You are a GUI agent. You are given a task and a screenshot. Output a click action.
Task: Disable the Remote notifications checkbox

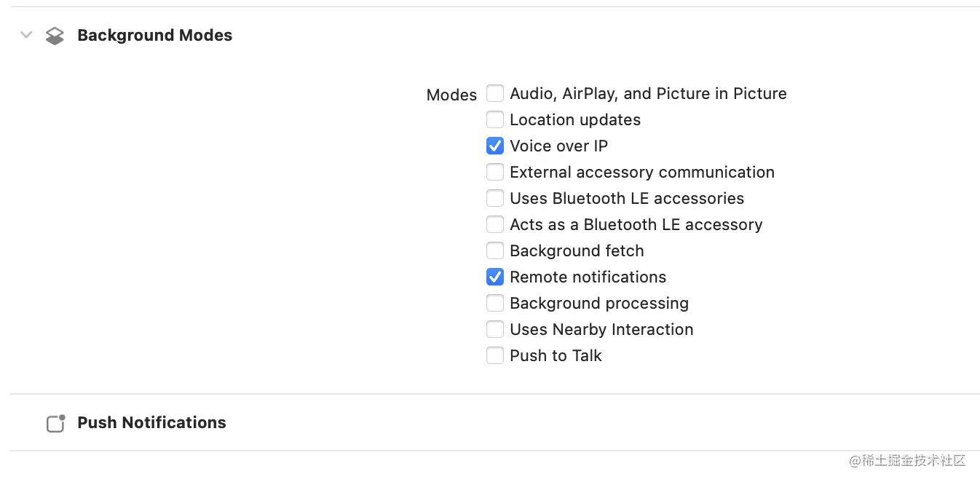495,277
